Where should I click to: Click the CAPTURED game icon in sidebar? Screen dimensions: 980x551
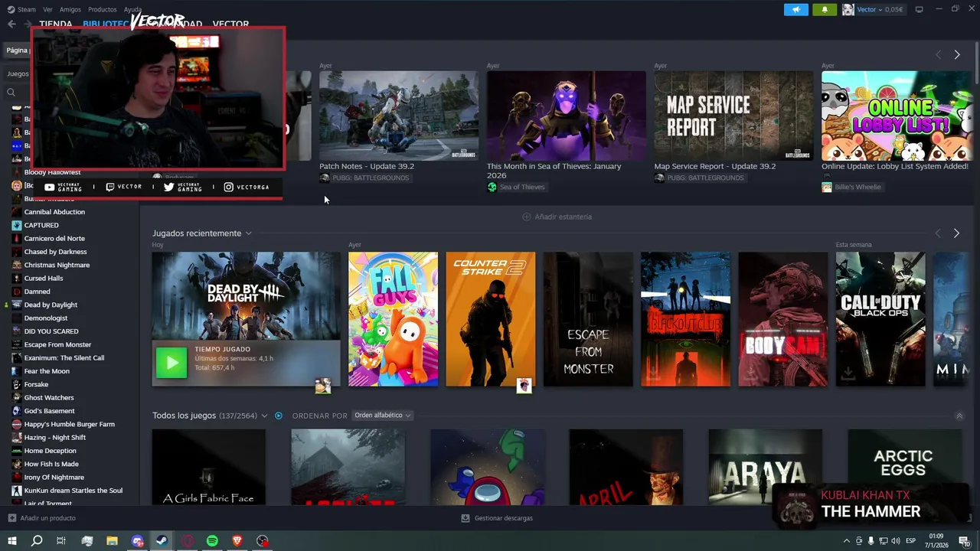(17, 225)
